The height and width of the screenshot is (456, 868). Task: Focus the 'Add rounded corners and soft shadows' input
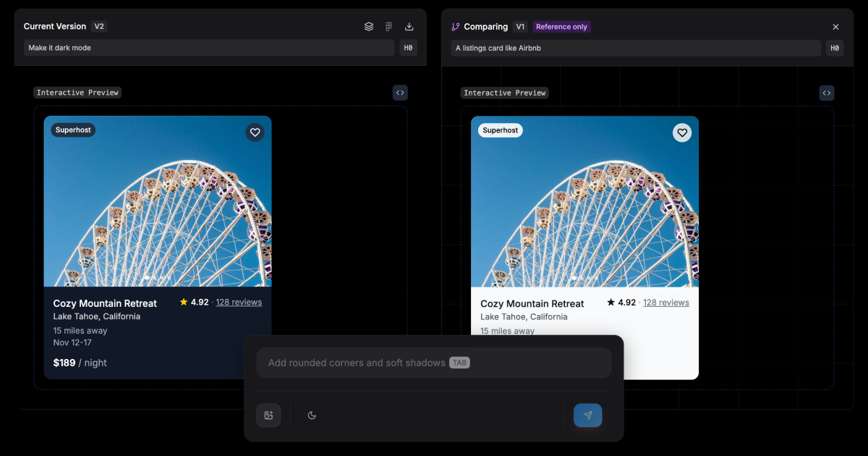pos(434,363)
